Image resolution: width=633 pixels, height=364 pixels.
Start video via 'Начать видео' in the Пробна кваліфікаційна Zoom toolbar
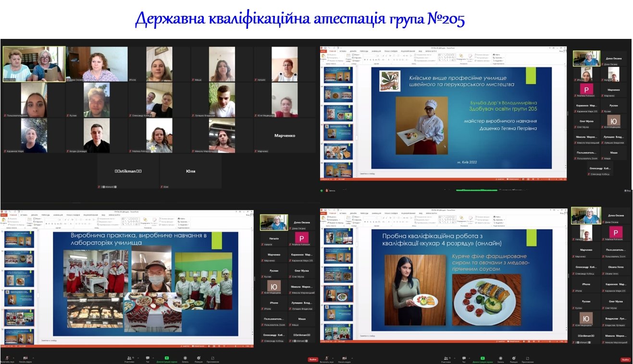coord(345,359)
